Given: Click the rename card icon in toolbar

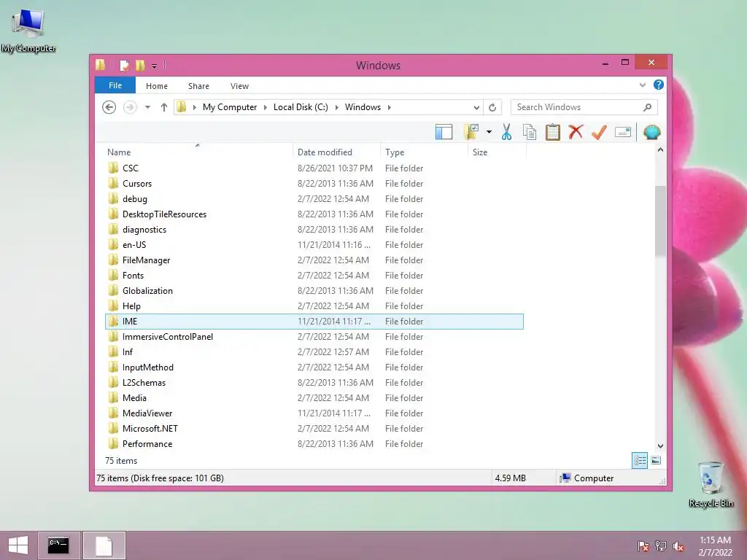Looking at the screenshot, I should [x=623, y=132].
